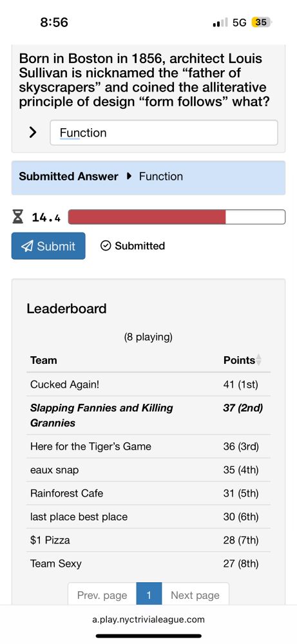This screenshot has height=644, width=297.
Task: Tap the cellular signal bars icon
Action: (x=220, y=23)
